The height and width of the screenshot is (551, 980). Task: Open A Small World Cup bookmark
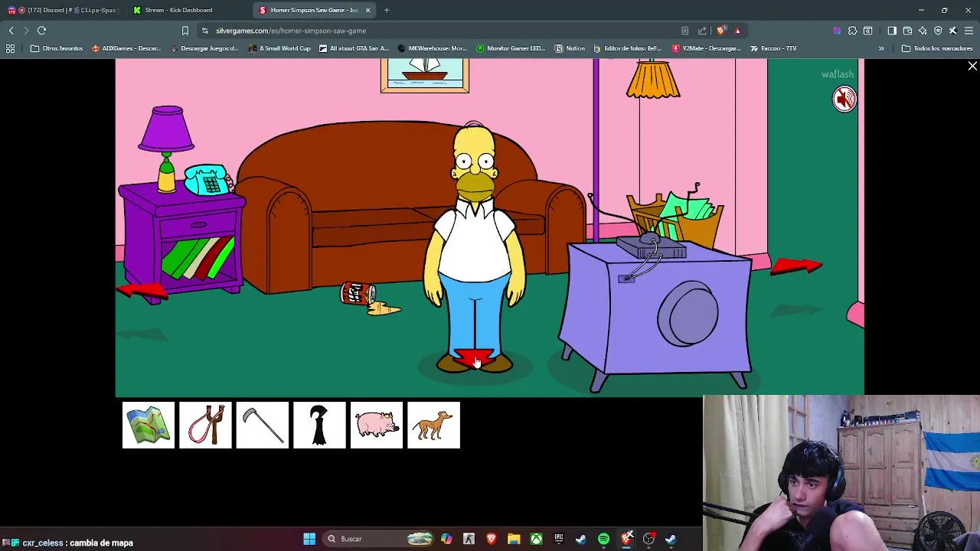click(279, 48)
